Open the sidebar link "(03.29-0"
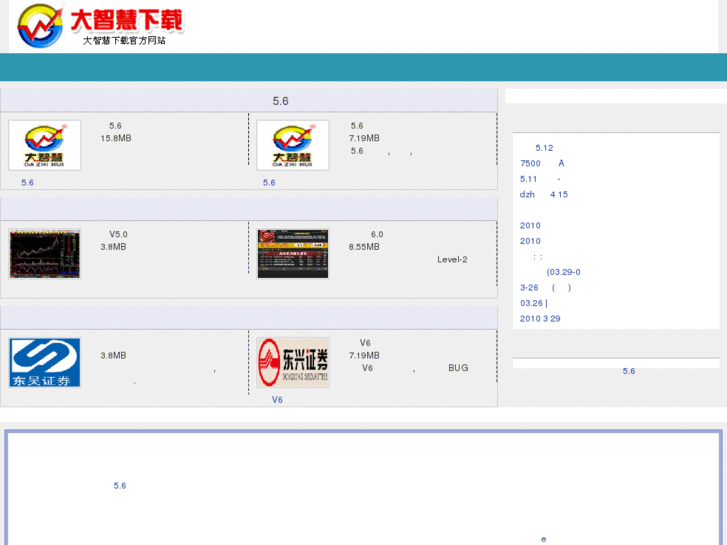Viewport: 727px width, 545px height. 563,272
